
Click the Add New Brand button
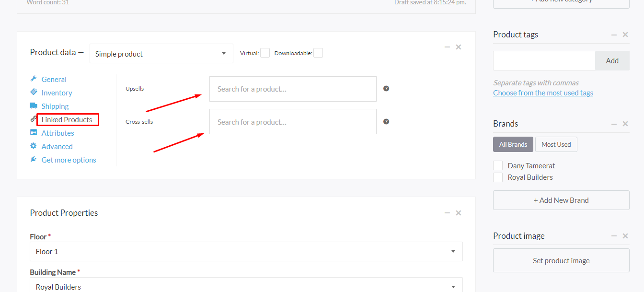pos(561,200)
